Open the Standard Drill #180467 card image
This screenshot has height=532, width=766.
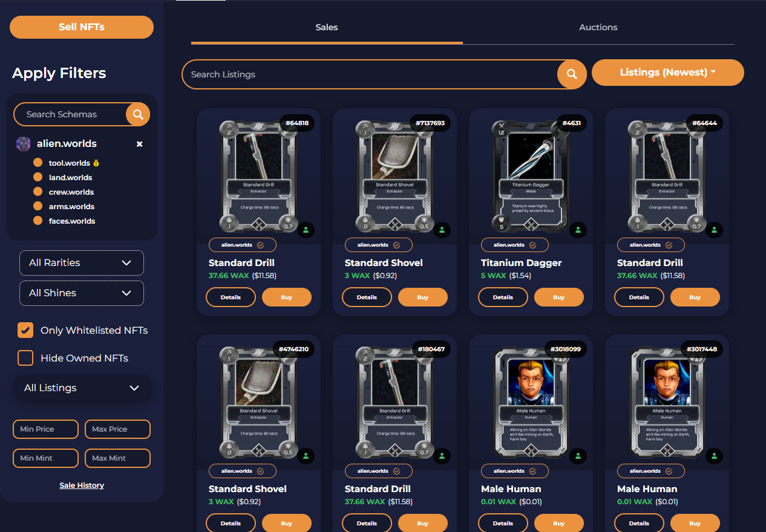[x=394, y=401]
